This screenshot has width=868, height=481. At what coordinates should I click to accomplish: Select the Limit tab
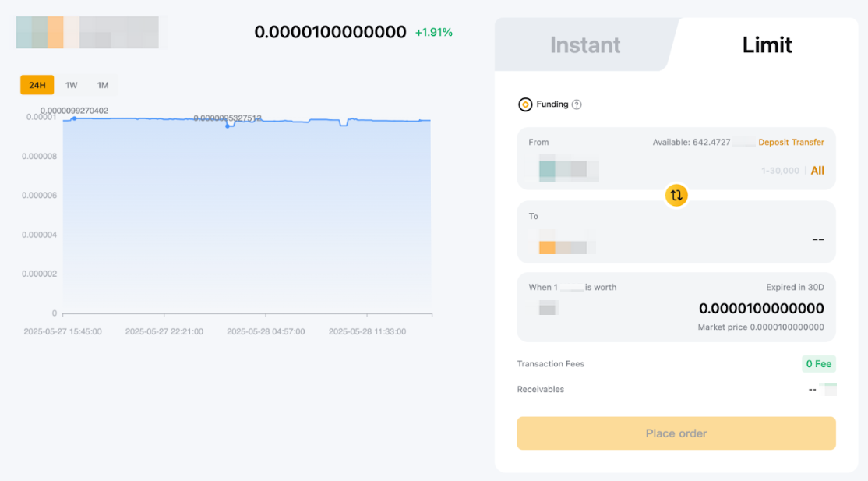(x=767, y=45)
